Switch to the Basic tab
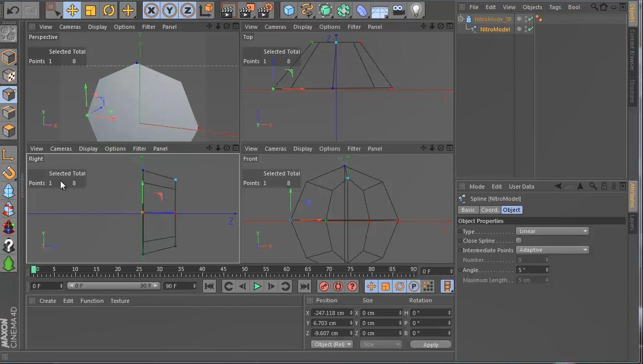Screen dimensions: 643x364 coord(468,210)
